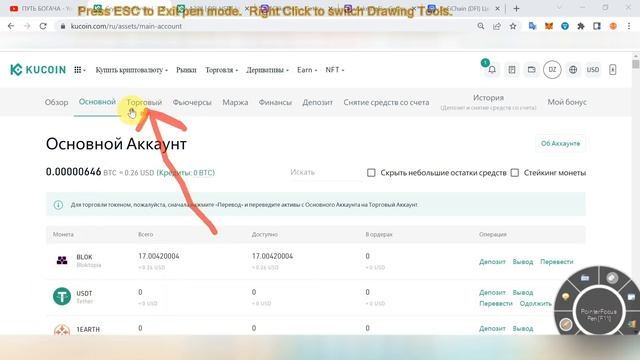The width and height of the screenshot is (640, 360).
Task: Switch to the Маржа tab
Action: click(x=235, y=102)
